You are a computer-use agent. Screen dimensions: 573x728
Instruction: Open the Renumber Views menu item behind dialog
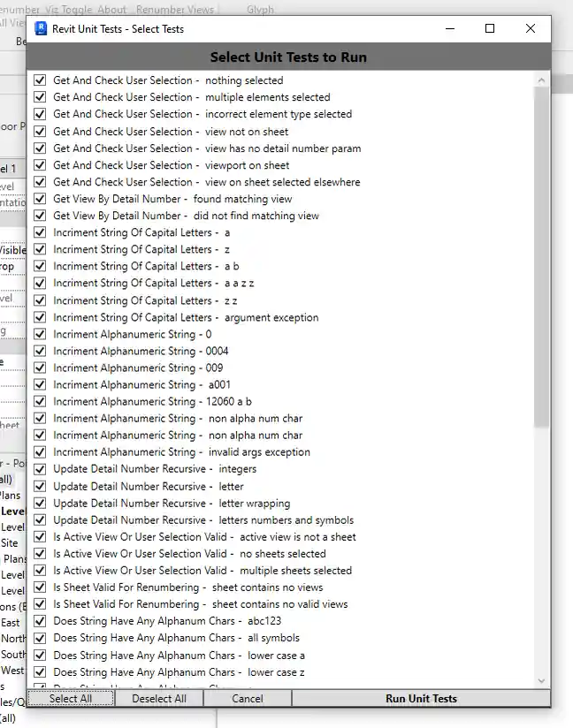coord(175,10)
